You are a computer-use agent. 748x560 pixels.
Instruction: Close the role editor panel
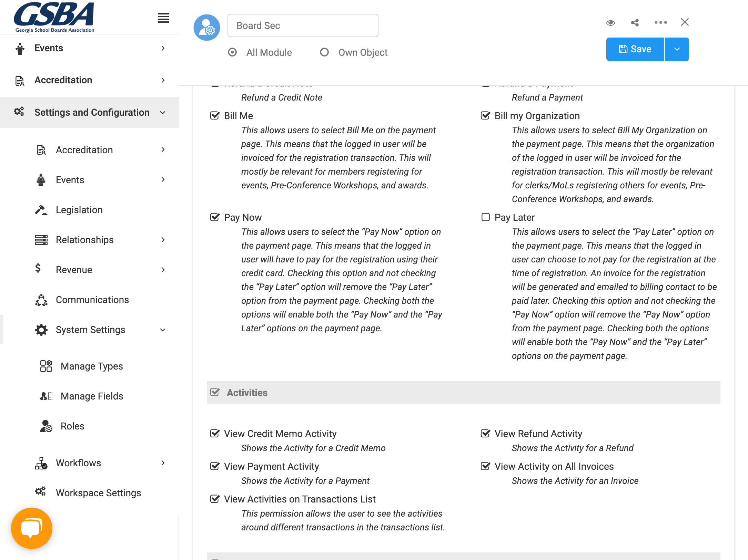685,22
